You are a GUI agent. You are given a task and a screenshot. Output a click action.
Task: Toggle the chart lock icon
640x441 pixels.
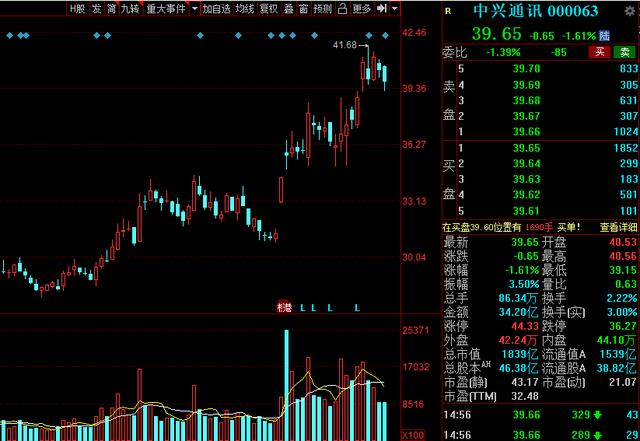pos(342,9)
